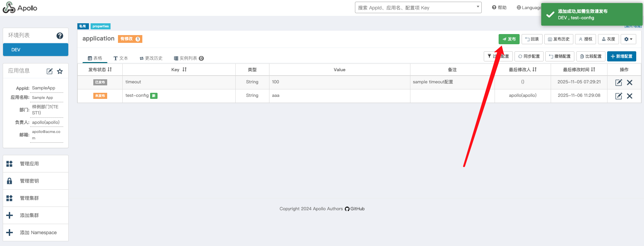Favorite the app with star icon

coord(60,71)
